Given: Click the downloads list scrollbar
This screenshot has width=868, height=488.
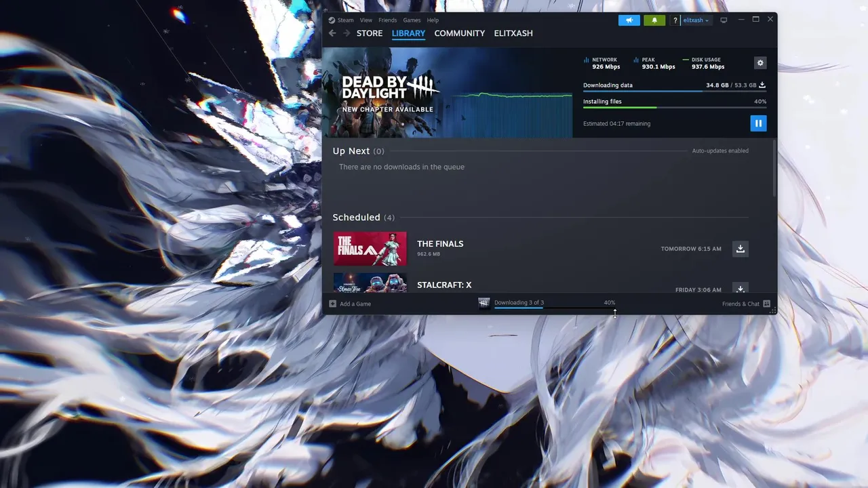Looking at the screenshot, I should click(774, 169).
